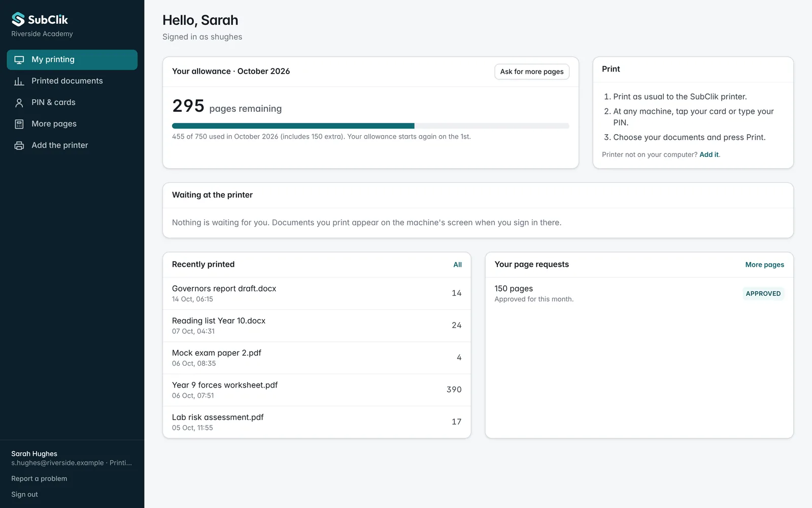Click Mock exam paper 2.pdf
The height and width of the screenshot is (508, 812).
(217, 353)
